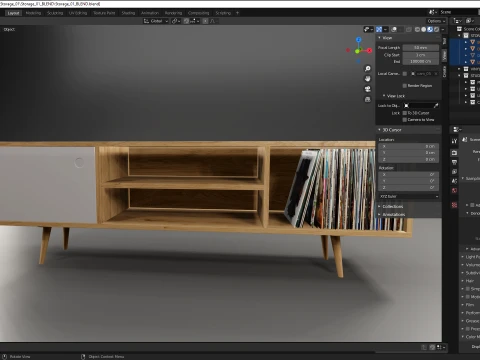This screenshot has width=480, height=360.
Task: Click the Lock to Object field
Action: coord(421,106)
